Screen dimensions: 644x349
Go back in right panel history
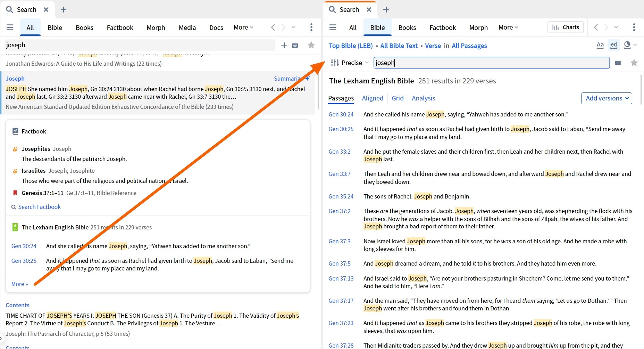pyautogui.click(x=596, y=27)
